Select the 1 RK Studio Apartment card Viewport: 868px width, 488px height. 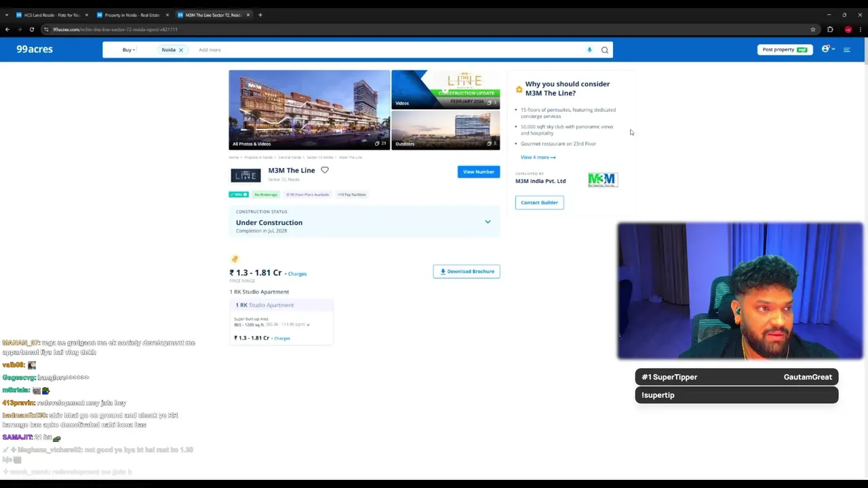281,321
